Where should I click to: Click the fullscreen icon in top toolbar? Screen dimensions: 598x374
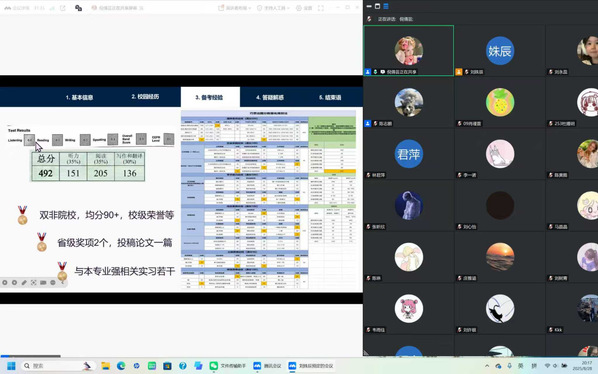click(321, 8)
